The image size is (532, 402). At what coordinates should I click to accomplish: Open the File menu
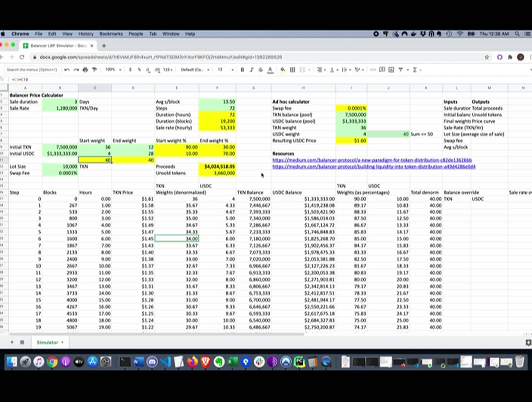[39, 34]
